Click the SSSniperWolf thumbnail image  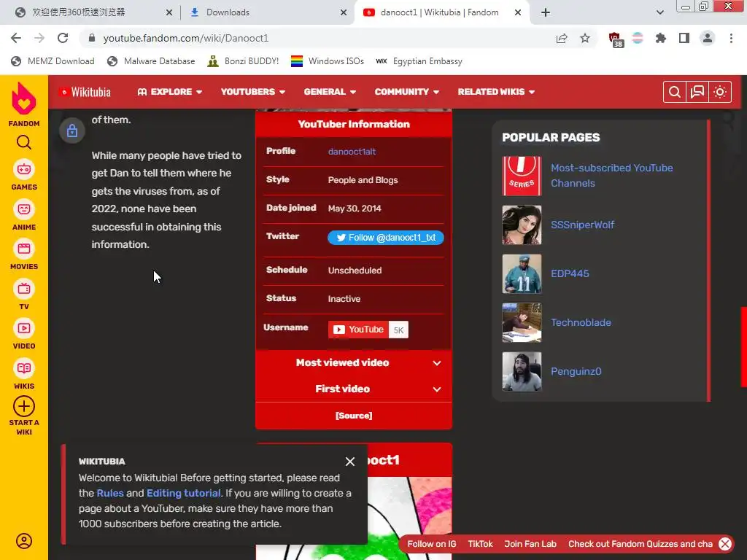[x=522, y=225]
